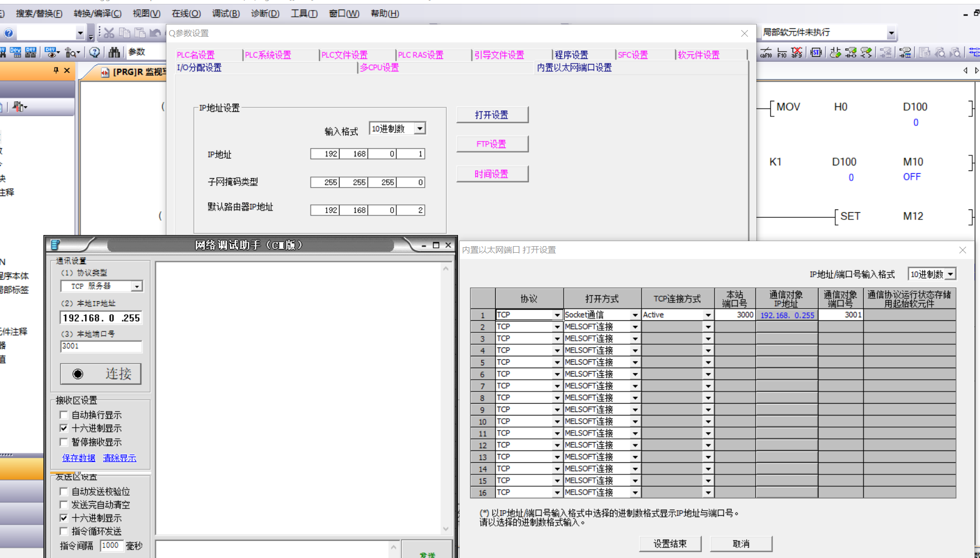Click the 本地端口号 input field showing 3001
Screen dimensions: 980x558
101,346
